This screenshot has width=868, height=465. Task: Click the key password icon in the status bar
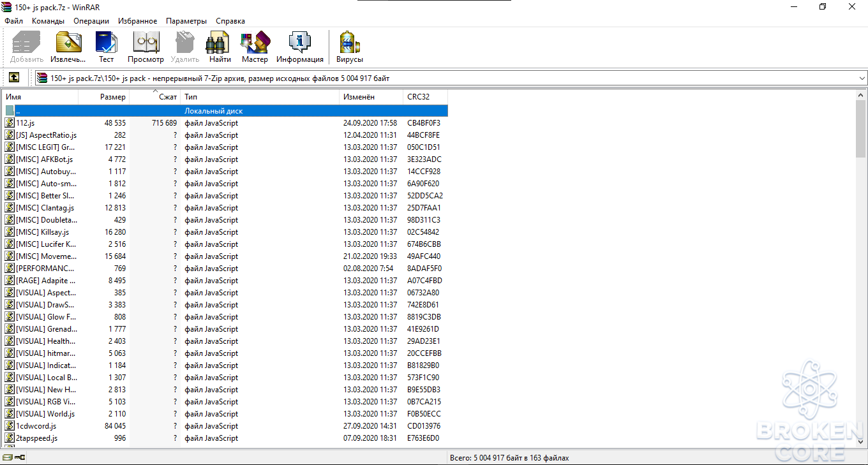[x=19, y=457]
